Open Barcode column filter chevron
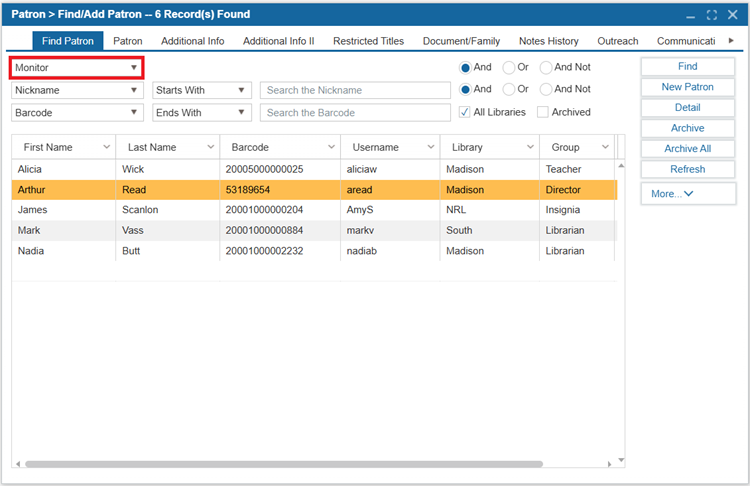The width and height of the screenshot is (750, 486). [331, 147]
